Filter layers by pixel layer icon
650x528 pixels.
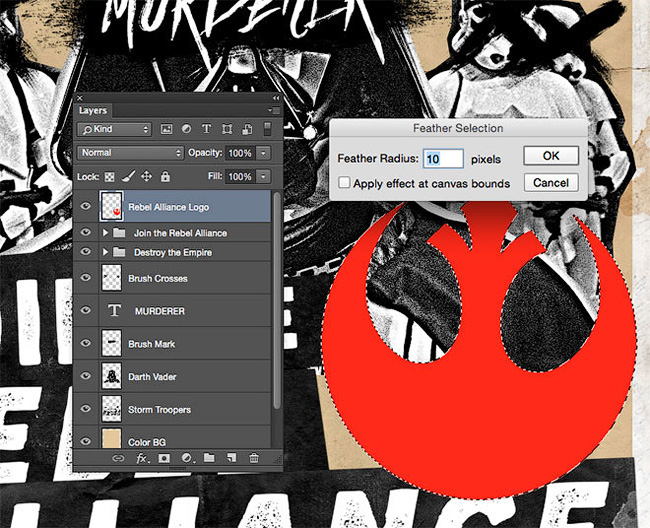[166, 129]
